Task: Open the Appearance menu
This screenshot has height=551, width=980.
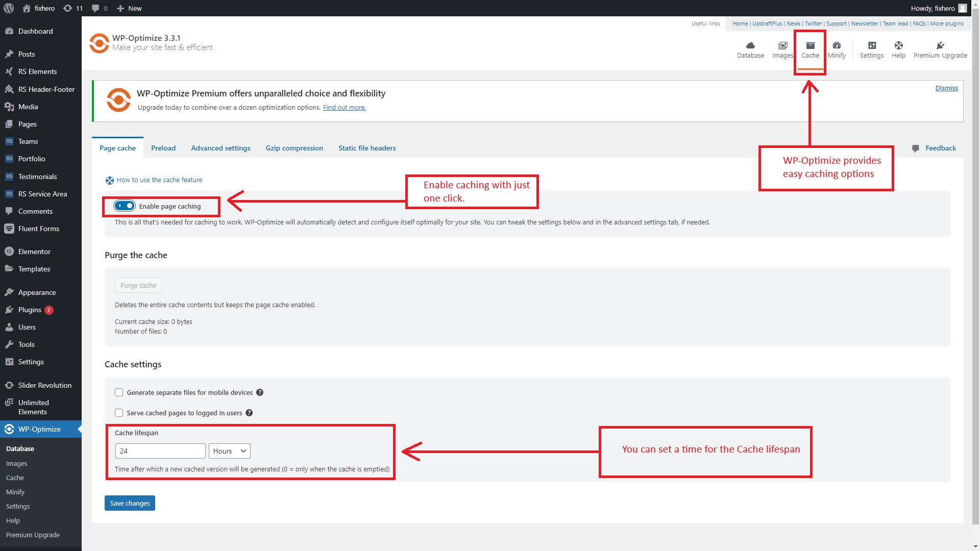Action: [x=41, y=292]
